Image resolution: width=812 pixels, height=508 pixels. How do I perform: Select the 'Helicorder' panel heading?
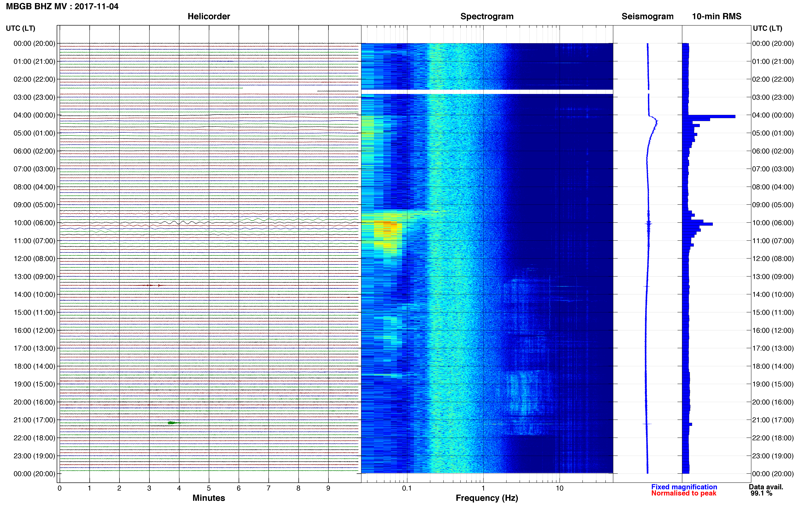coord(209,16)
